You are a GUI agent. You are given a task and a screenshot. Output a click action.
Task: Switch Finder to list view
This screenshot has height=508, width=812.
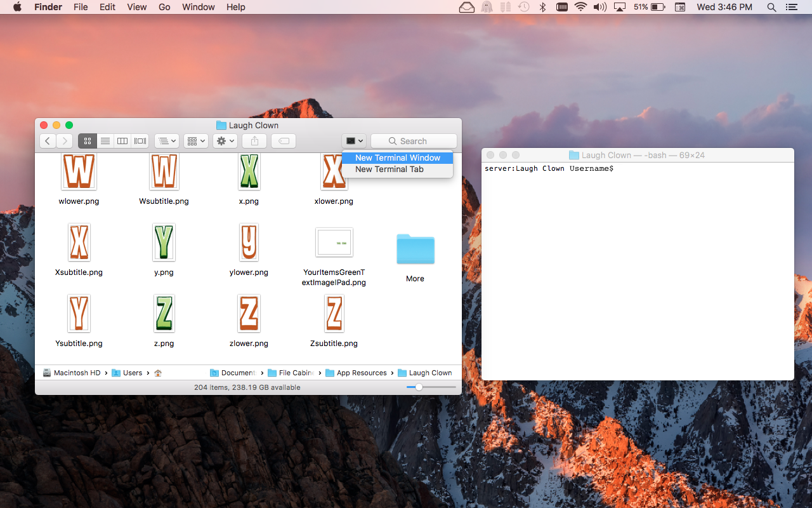coord(105,141)
